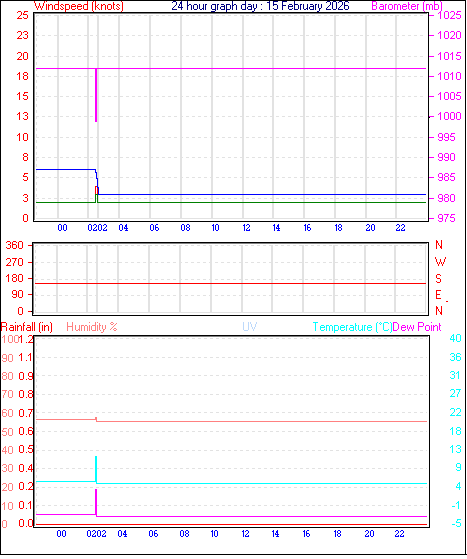
Task: Click the 50 humidity axis value
Action: 7,432
